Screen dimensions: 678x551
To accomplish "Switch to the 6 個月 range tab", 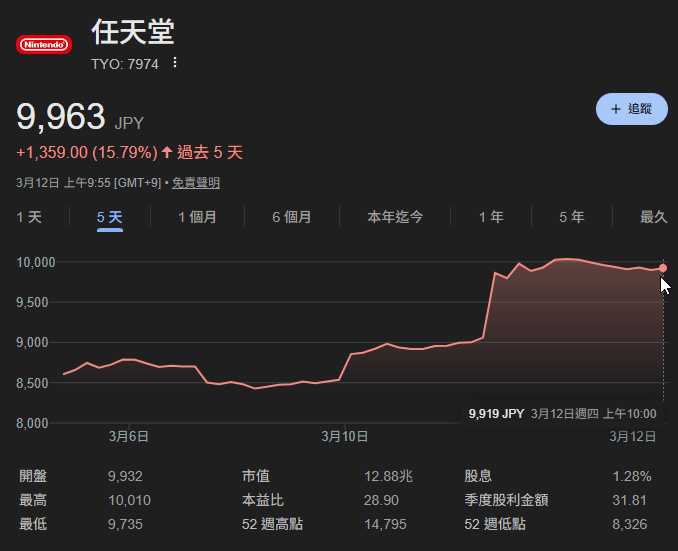I will point(291,217).
